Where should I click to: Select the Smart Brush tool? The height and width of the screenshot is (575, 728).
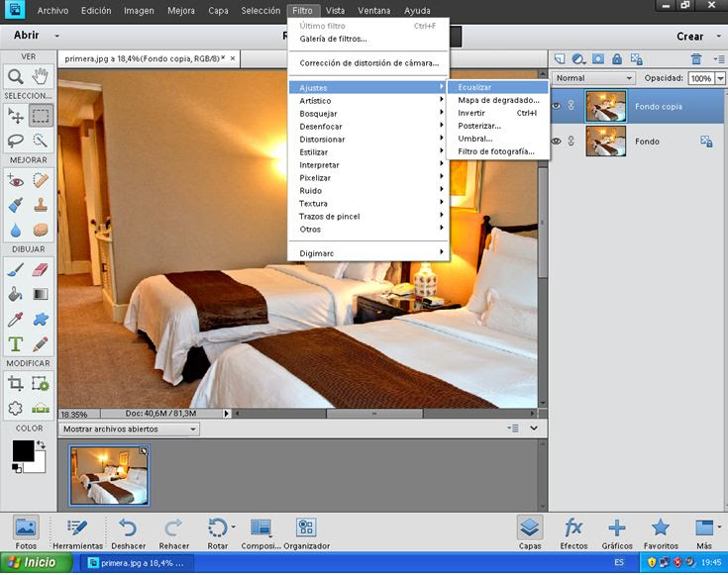pos(16,205)
